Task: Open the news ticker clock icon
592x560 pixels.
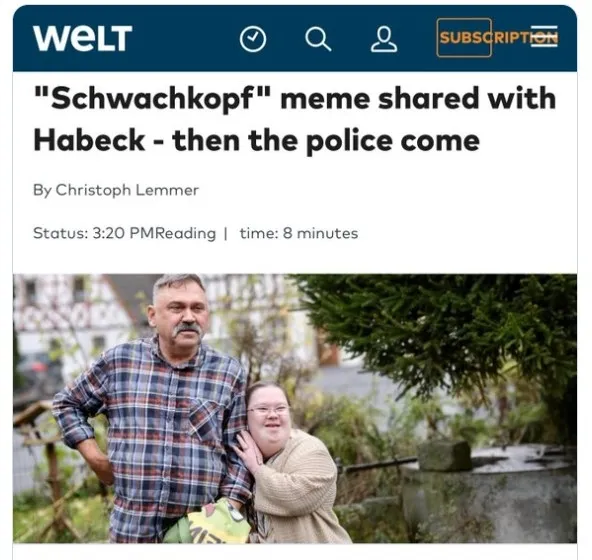Action: pyautogui.click(x=253, y=39)
